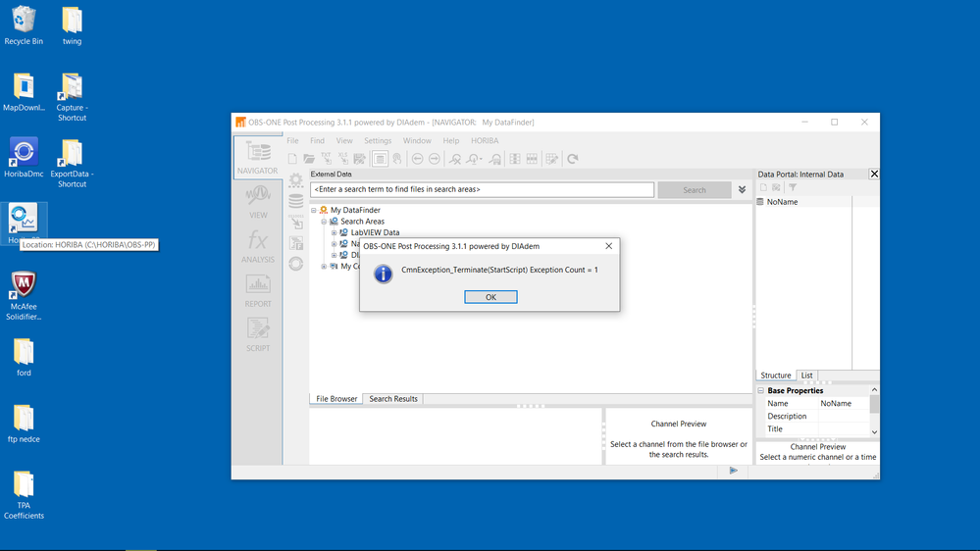Open the NAVIGATOR panel
Screen dimensions: 980x551
point(257,158)
